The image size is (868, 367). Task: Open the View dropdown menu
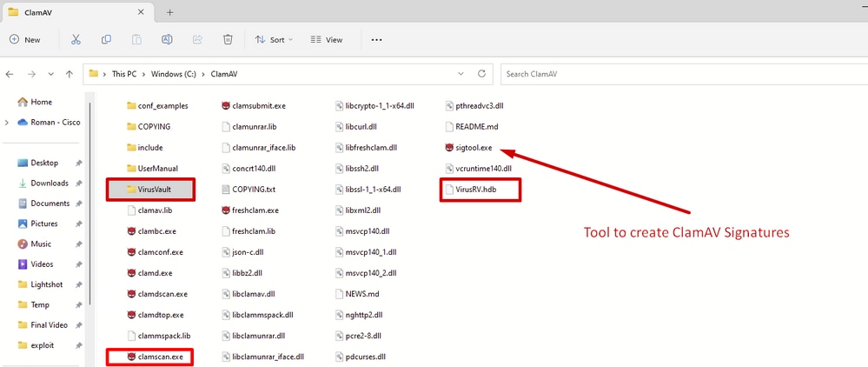coord(327,40)
